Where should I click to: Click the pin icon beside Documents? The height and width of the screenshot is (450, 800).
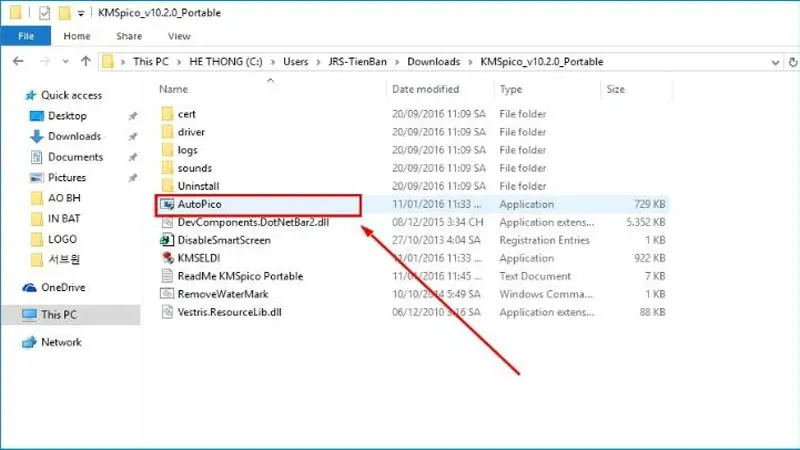click(133, 157)
